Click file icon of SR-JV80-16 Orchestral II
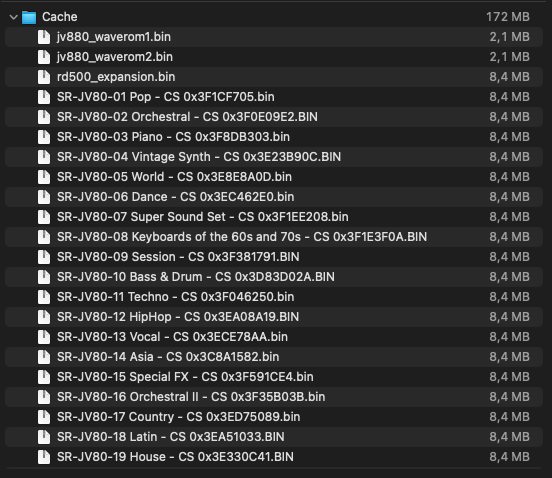Viewport: 552px width, 478px height. (x=44, y=397)
